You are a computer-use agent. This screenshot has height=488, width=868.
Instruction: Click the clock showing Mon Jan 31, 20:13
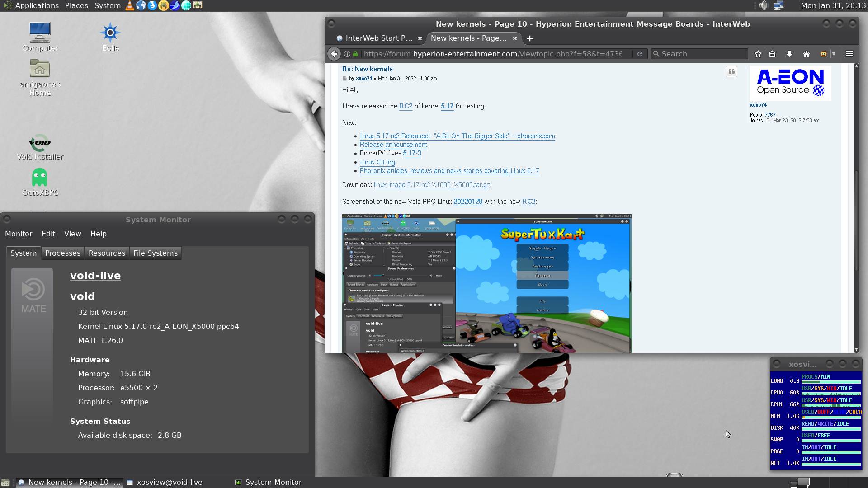click(x=833, y=5)
